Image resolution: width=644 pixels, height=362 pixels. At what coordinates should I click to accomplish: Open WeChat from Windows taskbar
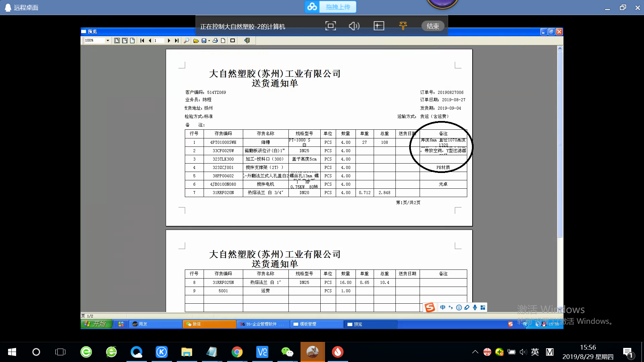[x=287, y=352]
